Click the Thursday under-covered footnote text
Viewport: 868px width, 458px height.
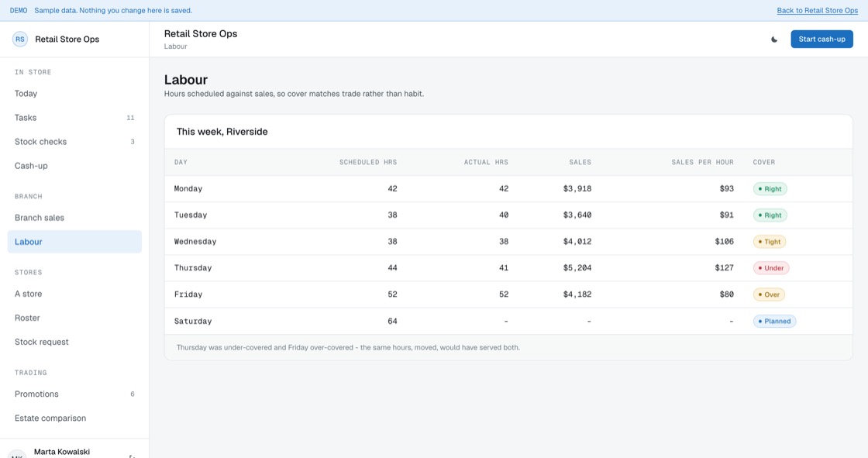[x=348, y=348]
